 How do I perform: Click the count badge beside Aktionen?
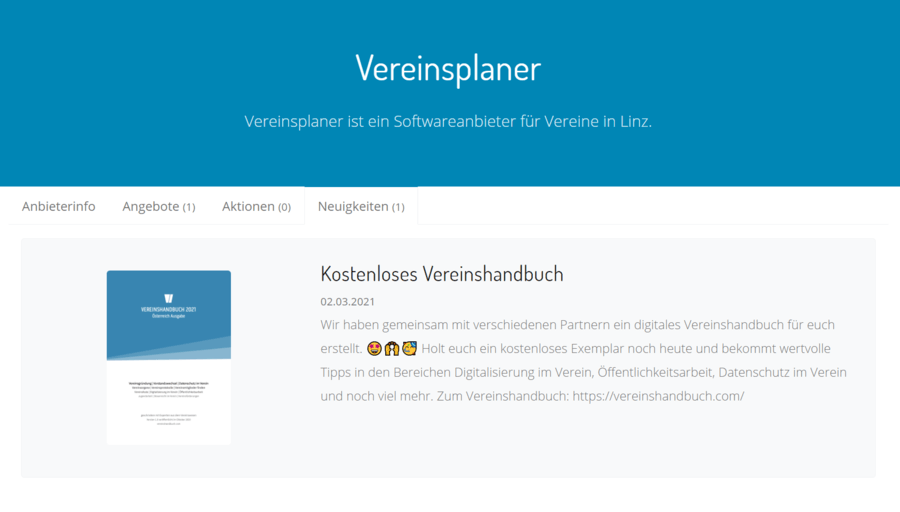pos(284,207)
